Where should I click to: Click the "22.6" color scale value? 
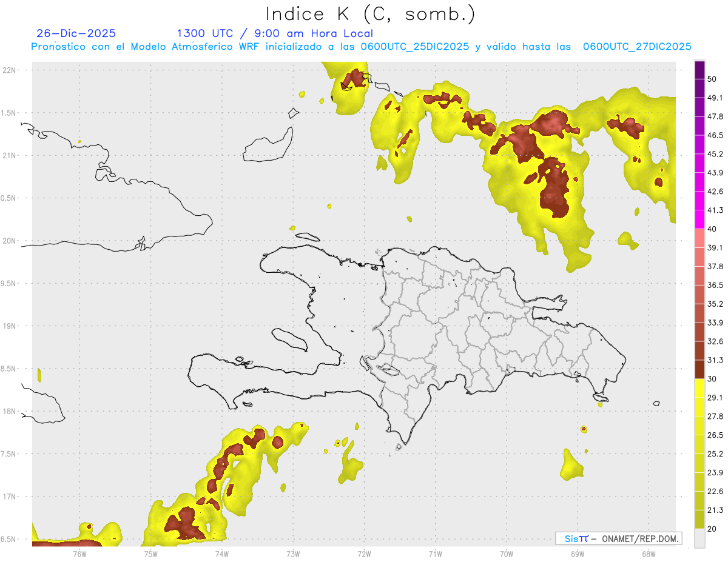point(715,491)
